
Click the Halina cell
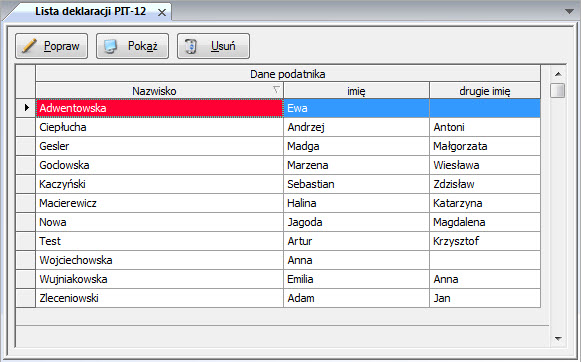pyautogui.click(x=356, y=203)
